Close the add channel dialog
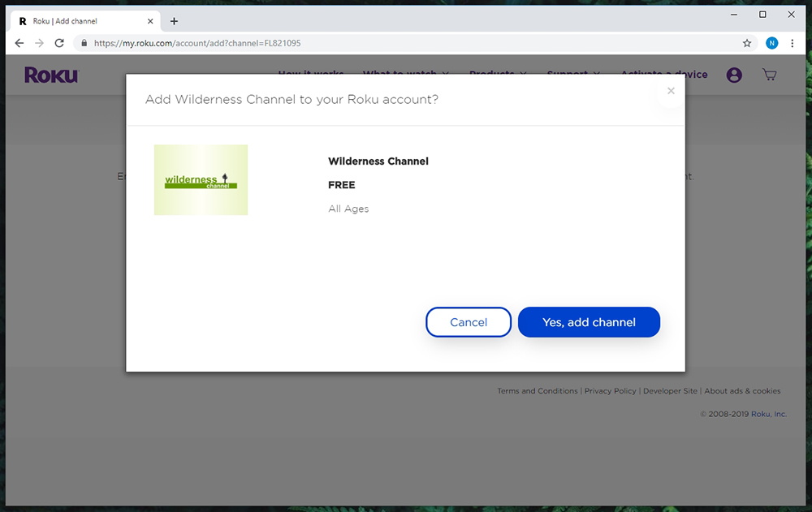The image size is (812, 512). click(671, 91)
